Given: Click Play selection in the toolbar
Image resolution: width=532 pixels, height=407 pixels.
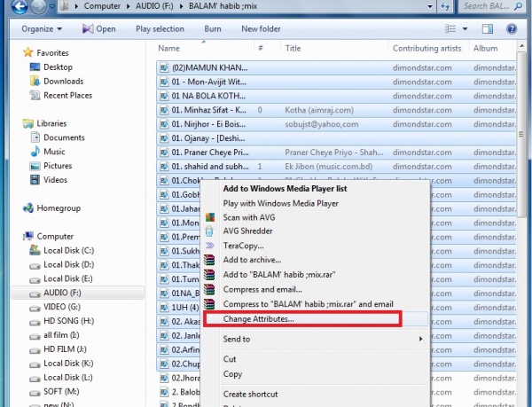Looking at the screenshot, I should click(160, 29).
